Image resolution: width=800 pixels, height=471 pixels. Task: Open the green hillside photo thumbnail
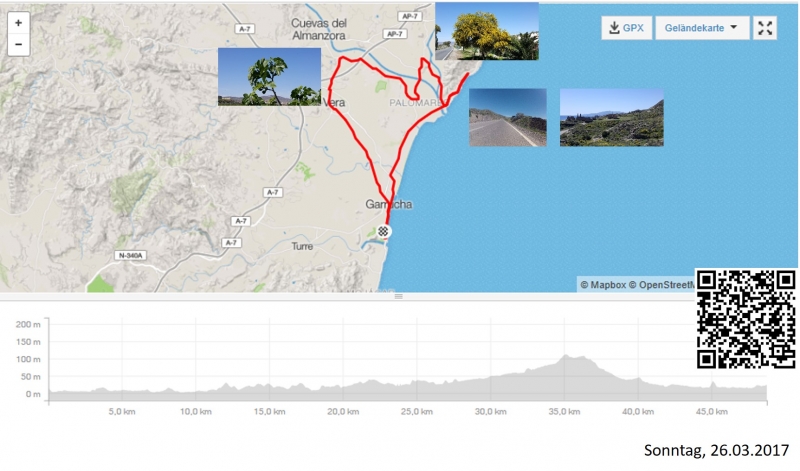point(611,117)
